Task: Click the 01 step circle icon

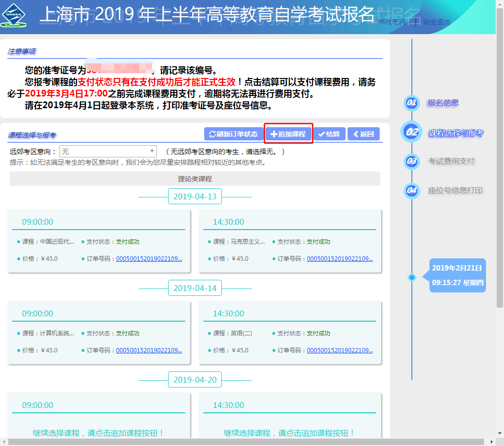Action: 412,103
